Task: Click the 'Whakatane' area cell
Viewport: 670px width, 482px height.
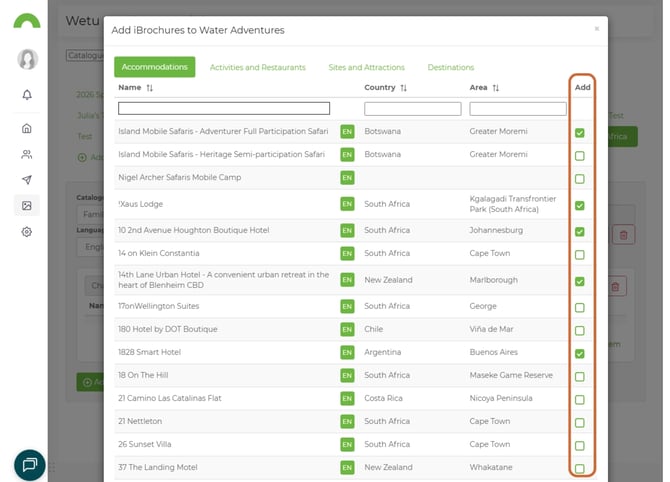Action: [x=491, y=467]
